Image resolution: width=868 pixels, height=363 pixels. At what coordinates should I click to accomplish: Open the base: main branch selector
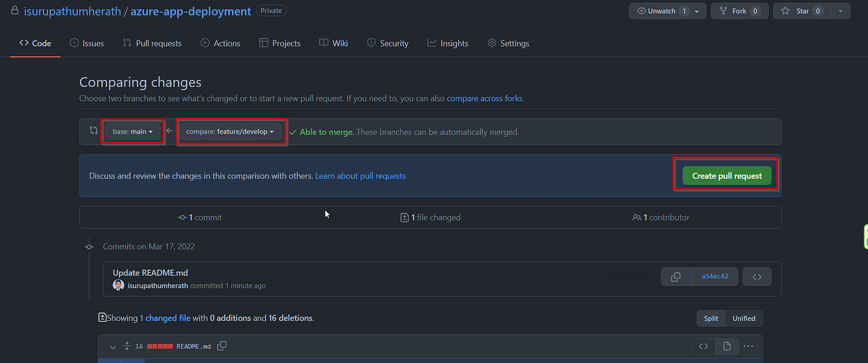pyautogui.click(x=133, y=131)
